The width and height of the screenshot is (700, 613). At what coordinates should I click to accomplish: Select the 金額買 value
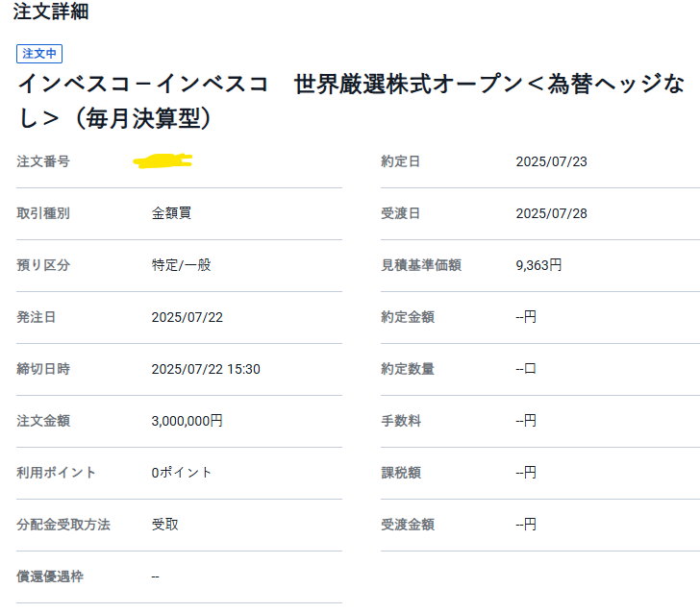pyautogui.click(x=171, y=213)
